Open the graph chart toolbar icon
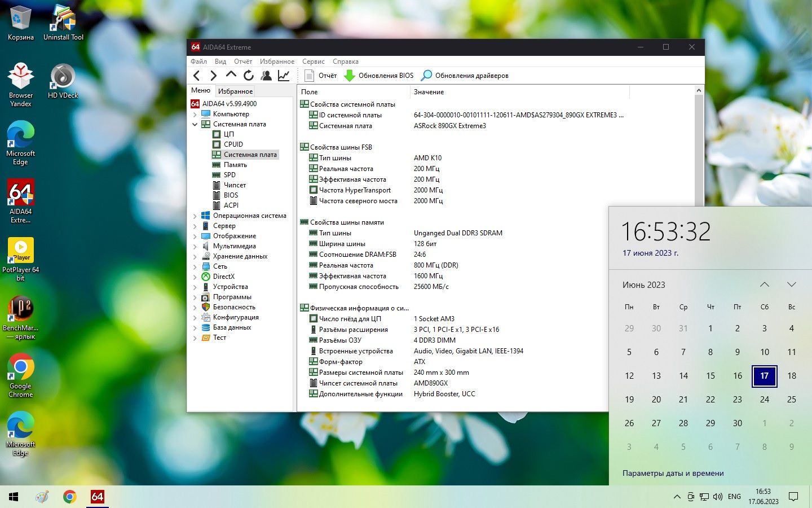Image resolution: width=812 pixels, height=508 pixels. point(284,76)
